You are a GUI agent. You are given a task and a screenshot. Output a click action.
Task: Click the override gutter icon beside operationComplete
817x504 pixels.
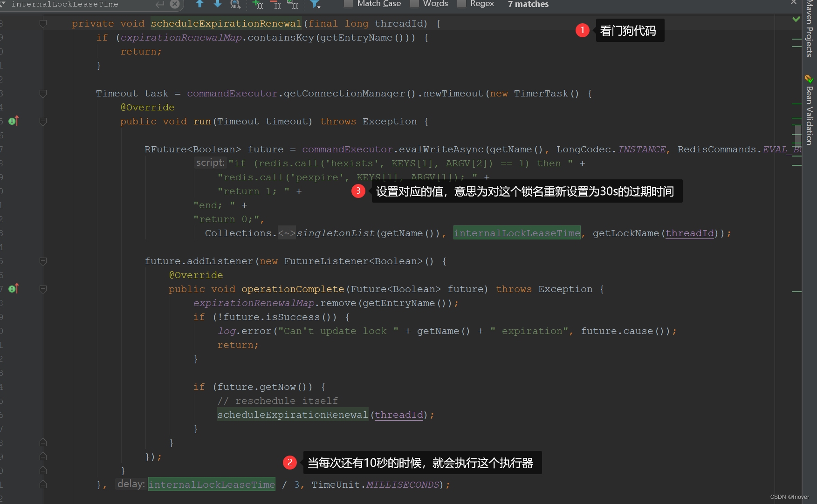(14, 288)
